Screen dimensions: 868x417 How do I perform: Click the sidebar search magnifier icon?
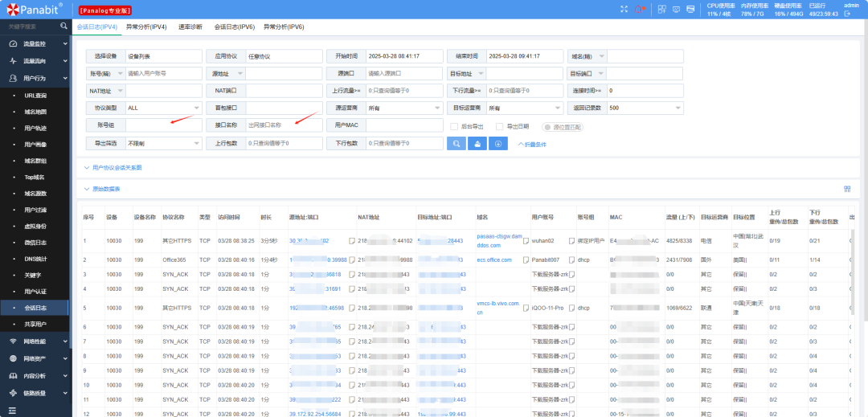(x=63, y=26)
